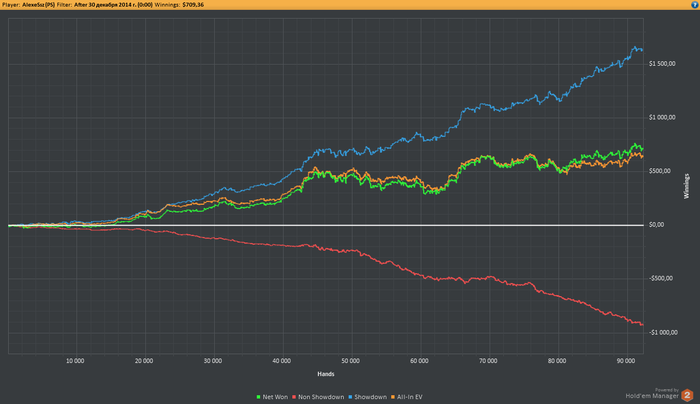Click the -$1 000,00 axis label
The width and height of the screenshot is (700, 404).
(663, 332)
